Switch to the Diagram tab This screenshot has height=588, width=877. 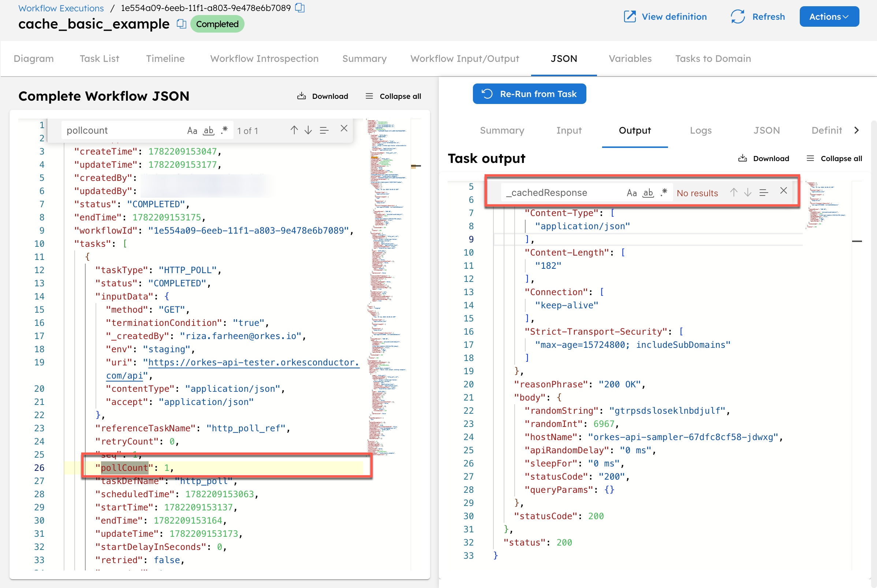coord(34,59)
